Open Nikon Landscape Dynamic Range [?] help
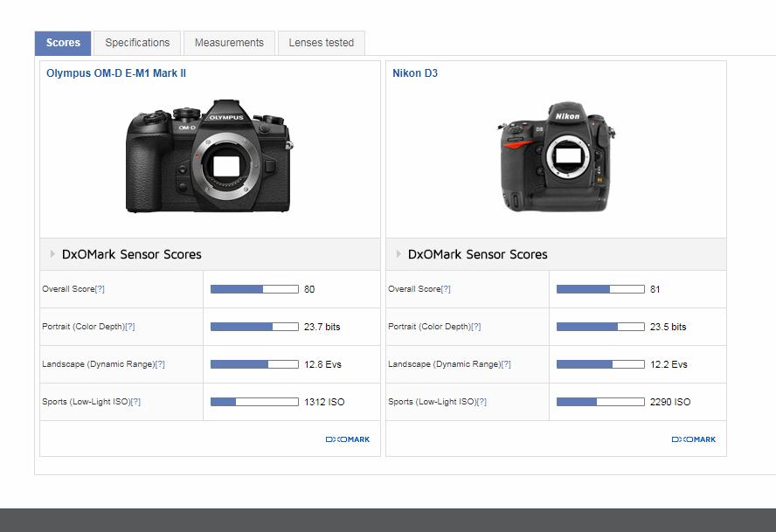The height and width of the screenshot is (532, 776). click(506, 364)
